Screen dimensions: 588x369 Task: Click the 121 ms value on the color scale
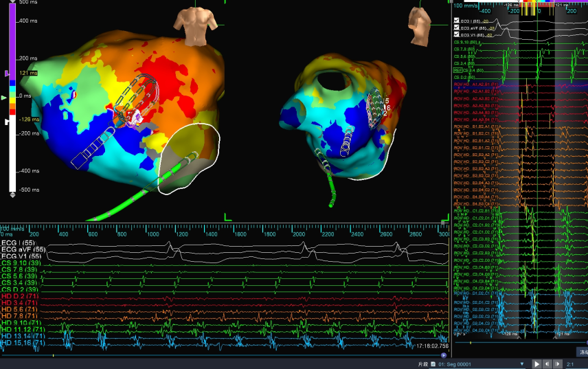click(28, 73)
